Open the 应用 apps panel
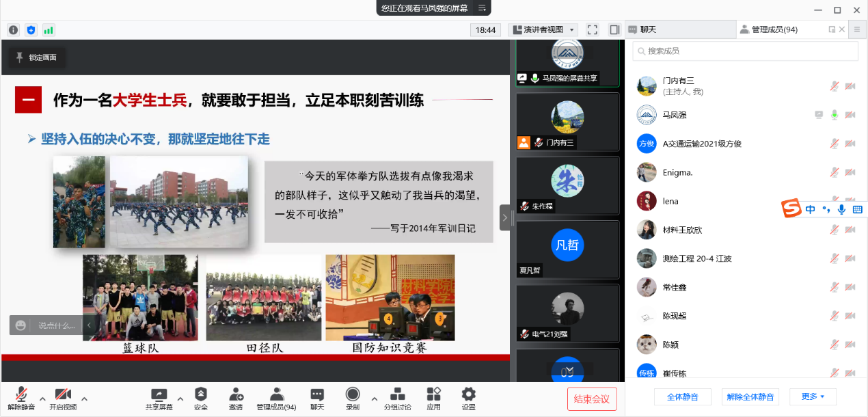 pos(433,399)
